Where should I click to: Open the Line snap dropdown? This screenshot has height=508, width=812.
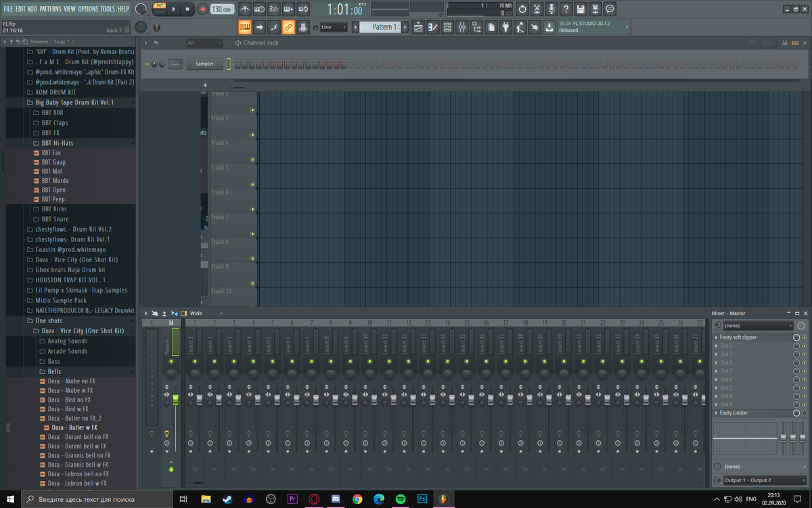pos(334,27)
